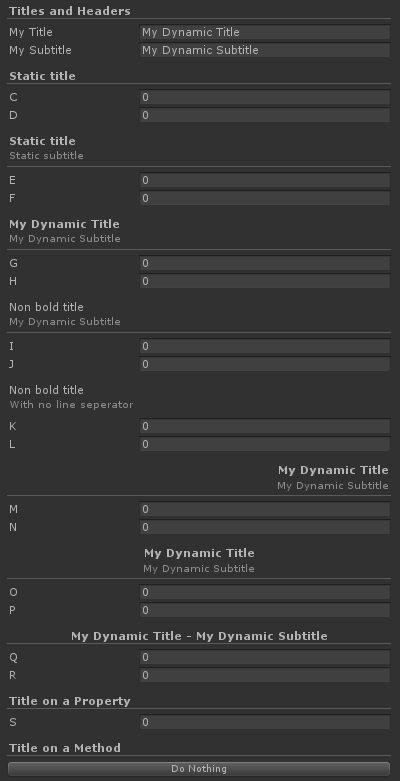
Task: Focus the F number field
Action: 265,198
